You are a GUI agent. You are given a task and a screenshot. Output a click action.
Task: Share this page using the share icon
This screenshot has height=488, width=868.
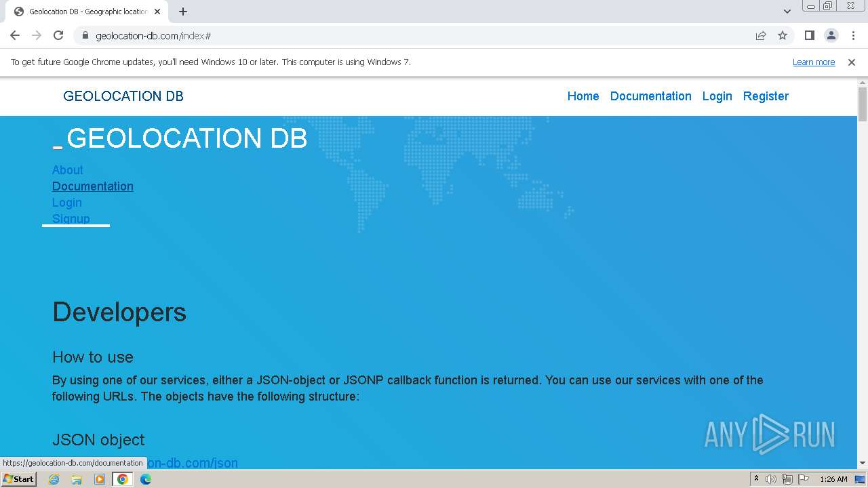pyautogui.click(x=761, y=35)
